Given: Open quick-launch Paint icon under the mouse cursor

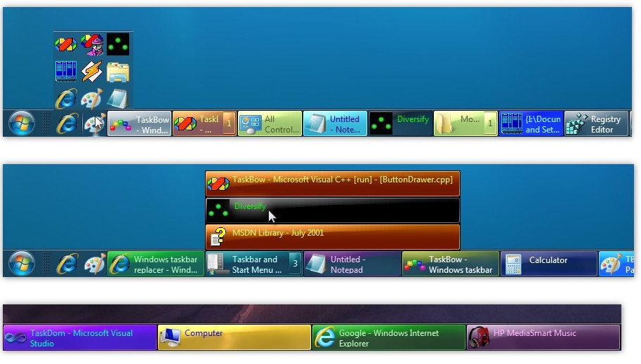Looking at the screenshot, I should 93,123.
